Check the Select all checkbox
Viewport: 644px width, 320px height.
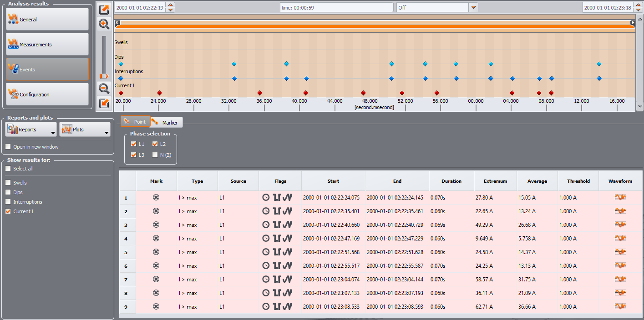(x=8, y=169)
